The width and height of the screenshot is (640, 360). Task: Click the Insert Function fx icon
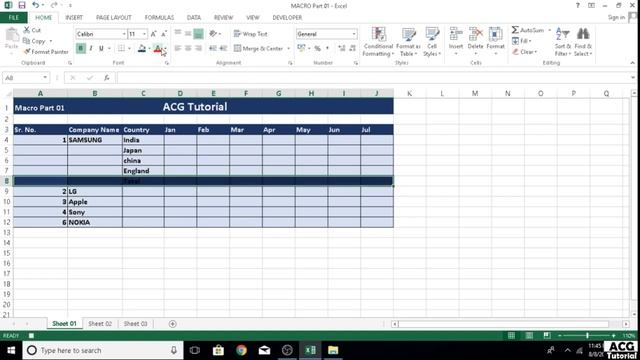tap(107, 78)
